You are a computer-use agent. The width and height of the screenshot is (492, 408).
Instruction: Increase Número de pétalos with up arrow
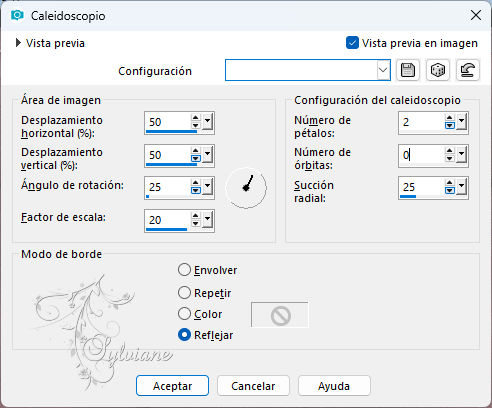(x=449, y=118)
